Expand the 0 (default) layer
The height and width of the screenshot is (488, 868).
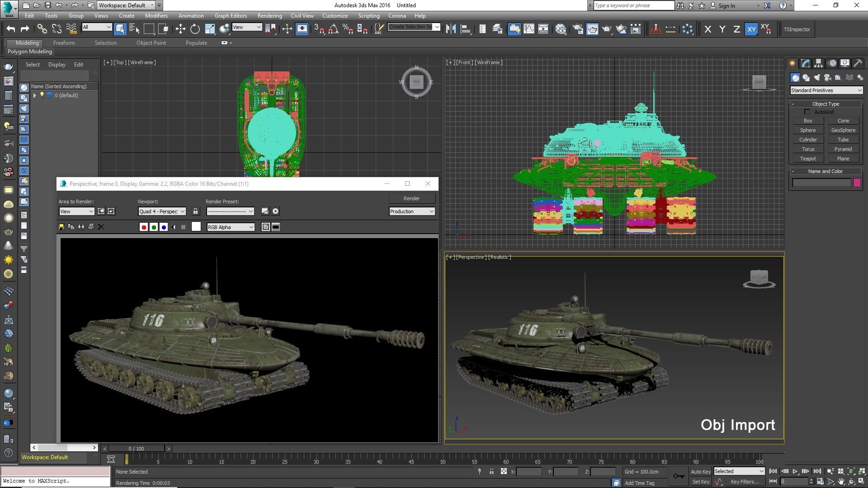pos(34,95)
